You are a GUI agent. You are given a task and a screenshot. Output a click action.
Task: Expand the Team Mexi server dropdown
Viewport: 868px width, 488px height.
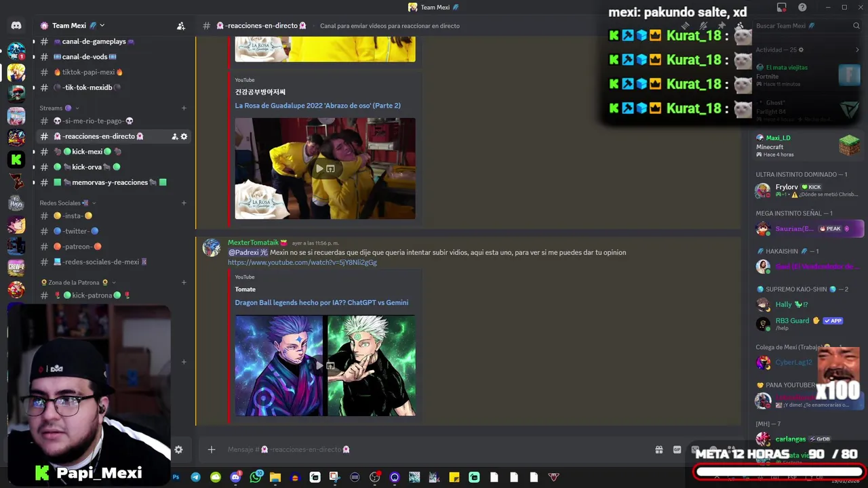tap(102, 26)
